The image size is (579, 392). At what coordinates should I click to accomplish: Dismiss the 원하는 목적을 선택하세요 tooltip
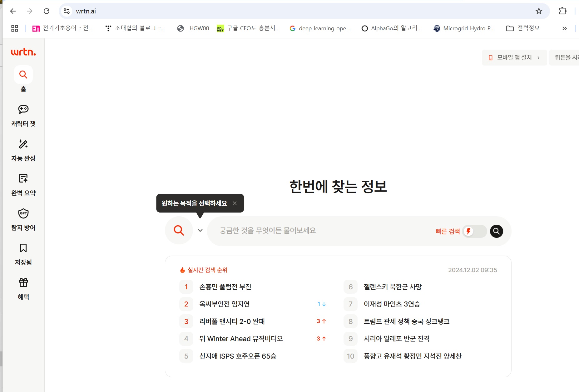(235, 203)
